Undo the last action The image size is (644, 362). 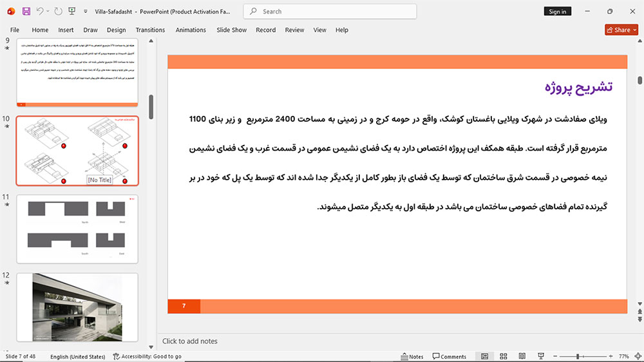coord(40,11)
